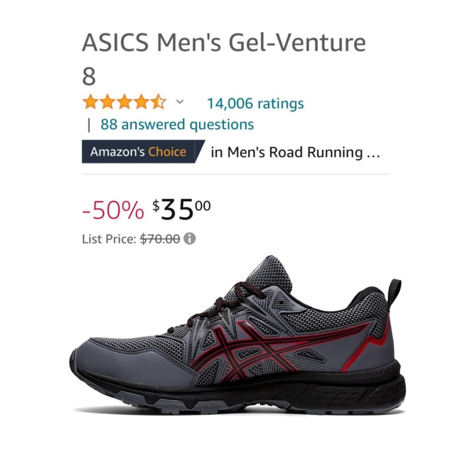Viewport: 476px width, 476px height.
Task: Open the 88 answered questions link
Action: 177,125
